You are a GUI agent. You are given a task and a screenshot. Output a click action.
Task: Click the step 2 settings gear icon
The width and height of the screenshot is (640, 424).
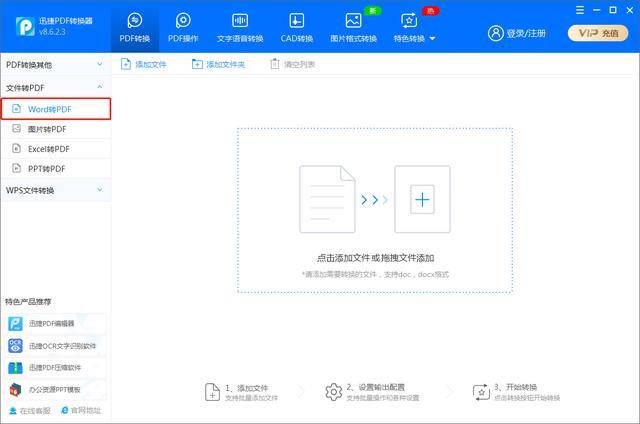point(333,392)
